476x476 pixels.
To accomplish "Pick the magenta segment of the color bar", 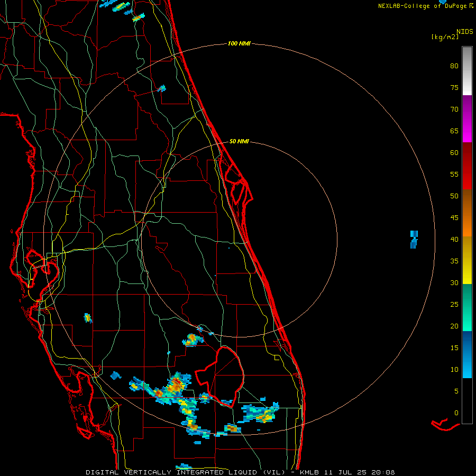I will [x=467, y=119].
